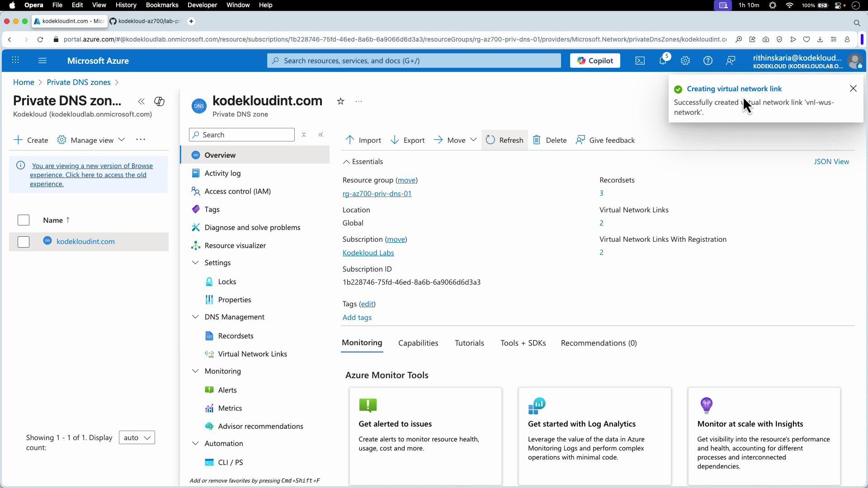Select all zones with the header checkbox
Viewport: 868px width, 488px height.
(x=24, y=220)
